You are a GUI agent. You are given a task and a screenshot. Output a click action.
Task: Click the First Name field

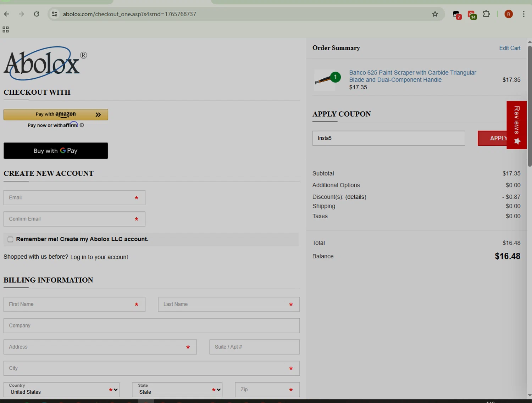(x=74, y=304)
